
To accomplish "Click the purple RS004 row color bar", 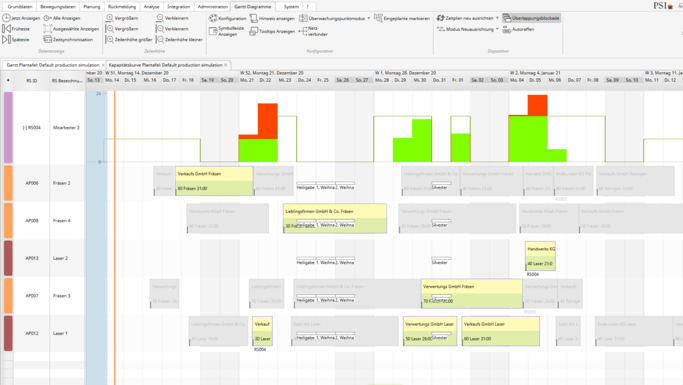I will 8,127.
